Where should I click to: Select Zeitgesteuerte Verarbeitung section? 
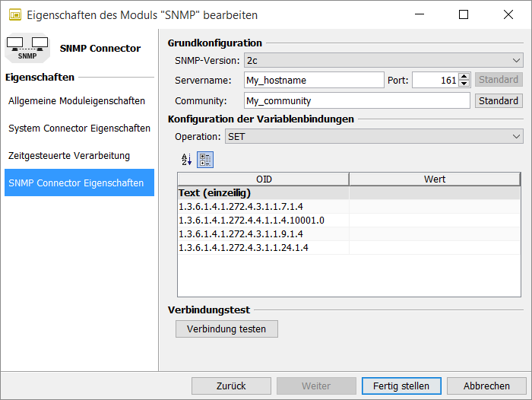[x=69, y=156]
